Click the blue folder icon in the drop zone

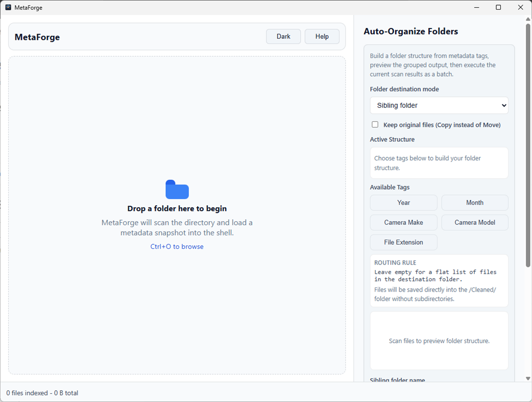[x=177, y=190]
